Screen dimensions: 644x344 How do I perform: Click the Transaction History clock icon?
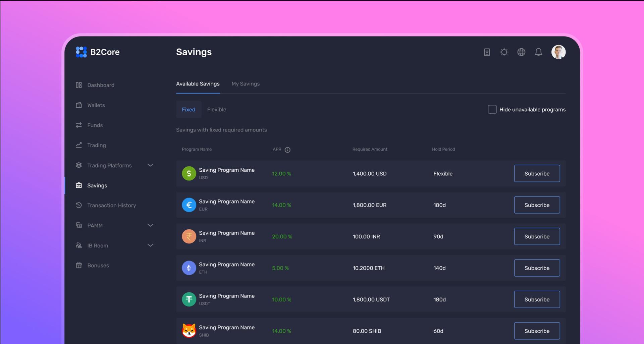click(79, 205)
